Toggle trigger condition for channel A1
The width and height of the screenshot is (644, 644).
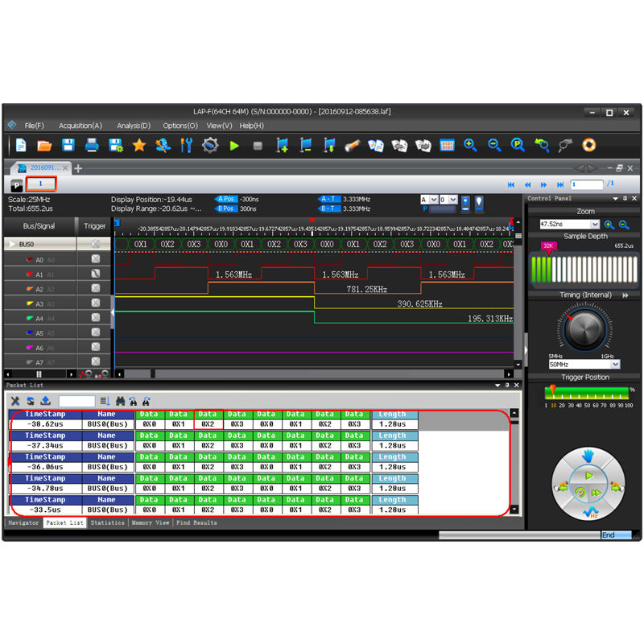pyautogui.click(x=95, y=274)
